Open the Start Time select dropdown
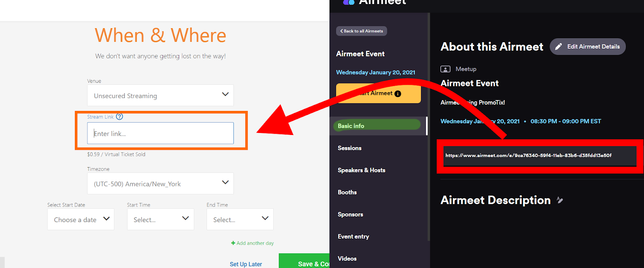The width and height of the screenshot is (644, 268). (161, 219)
